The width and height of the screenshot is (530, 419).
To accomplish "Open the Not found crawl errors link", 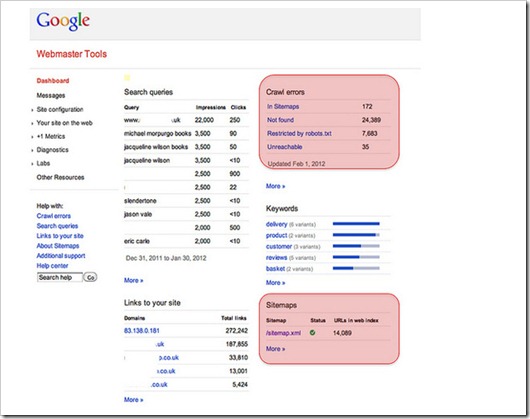I will coord(280,120).
